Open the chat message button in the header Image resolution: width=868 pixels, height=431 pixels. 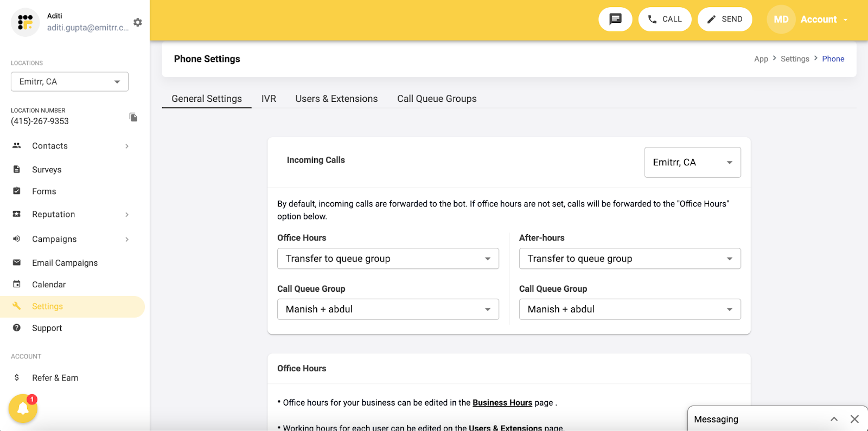tap(615, 19)
